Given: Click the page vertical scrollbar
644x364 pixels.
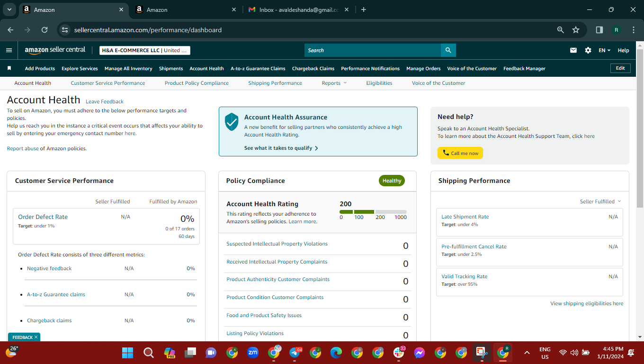Looking at the screenshot, I should (x=640, y=128).
